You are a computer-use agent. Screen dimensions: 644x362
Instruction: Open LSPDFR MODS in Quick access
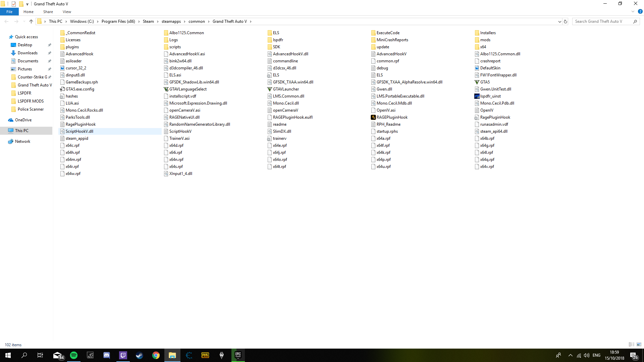(x=31, y=101)
